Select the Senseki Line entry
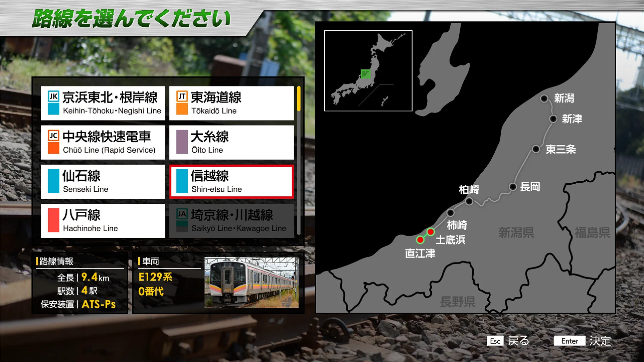The width and height of the screenshot is (644, 362). 103,182
